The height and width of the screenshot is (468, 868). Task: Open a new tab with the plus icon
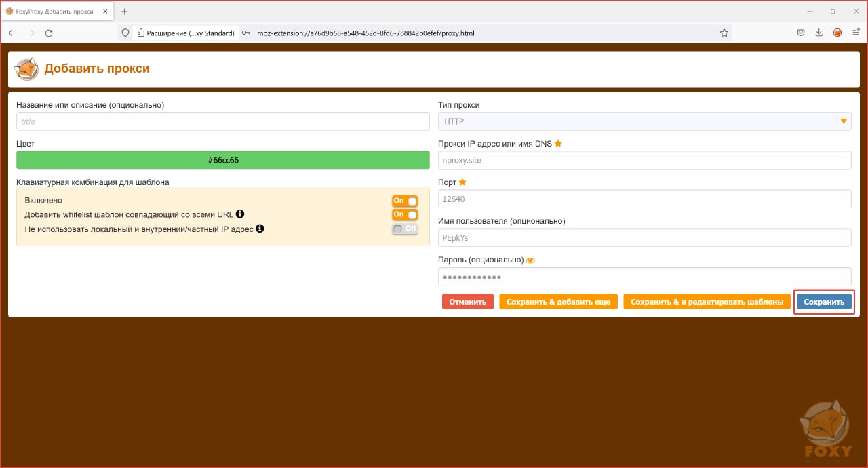(x=124, y=12)
